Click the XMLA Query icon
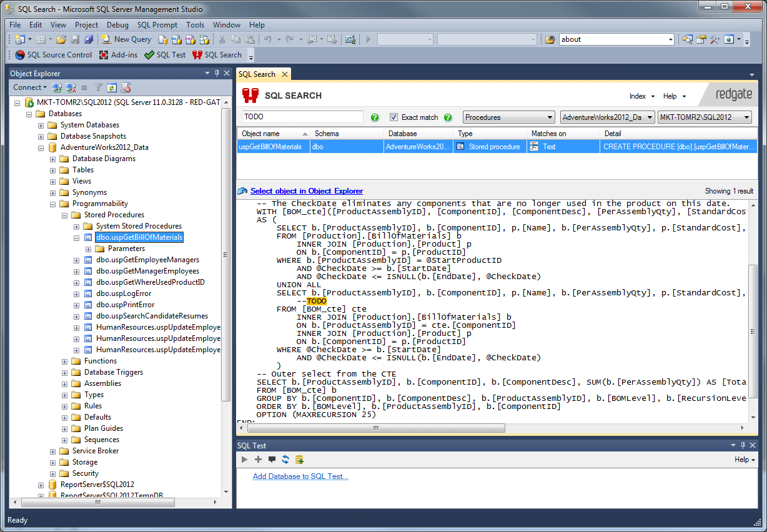 204,39
